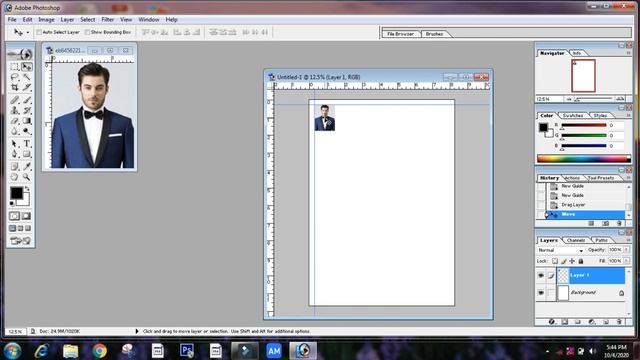Select the Type tool
640x360 pixels.
tap(27, 144)
